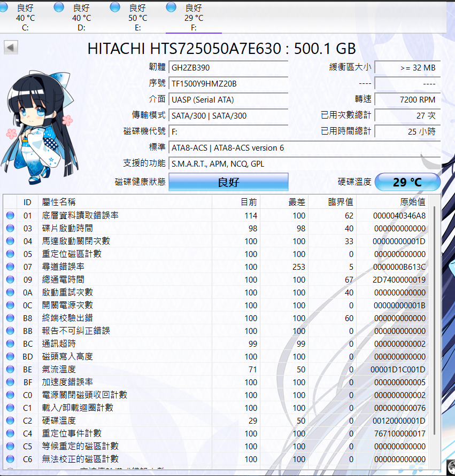Click status icon of row 0A 啟動重試次數
This screenshot has width=455, height=476.
(10, 292)
